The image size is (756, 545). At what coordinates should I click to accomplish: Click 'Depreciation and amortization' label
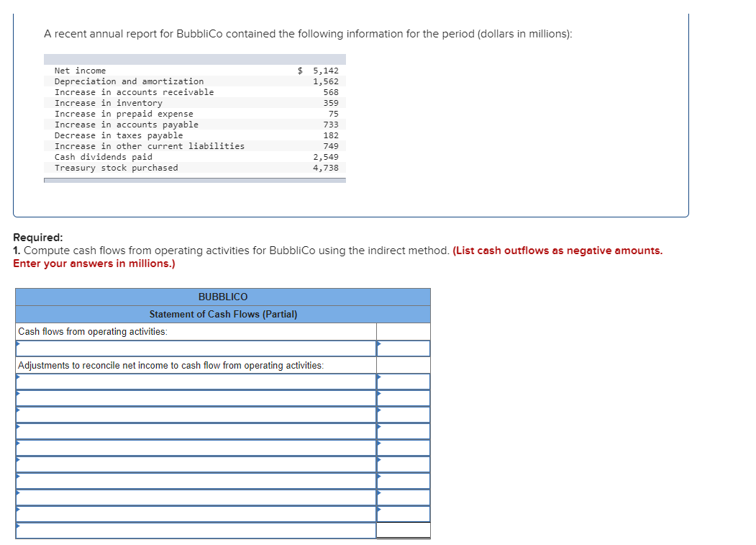(129, 81)
